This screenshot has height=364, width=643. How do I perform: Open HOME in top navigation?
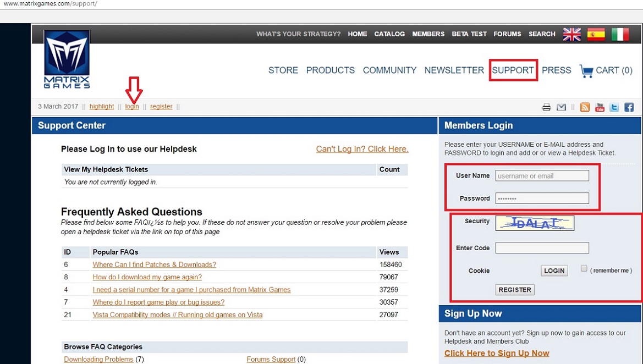click(358, 34)
